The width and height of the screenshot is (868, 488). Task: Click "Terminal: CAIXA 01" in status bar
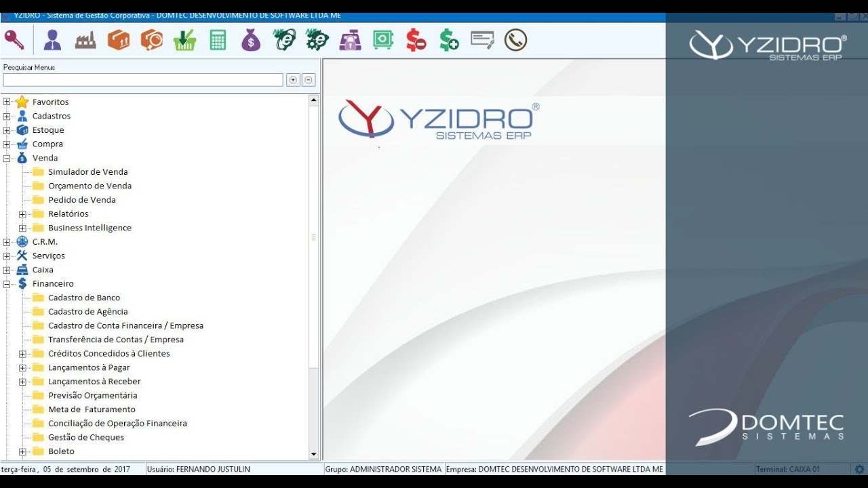(788, 469)
